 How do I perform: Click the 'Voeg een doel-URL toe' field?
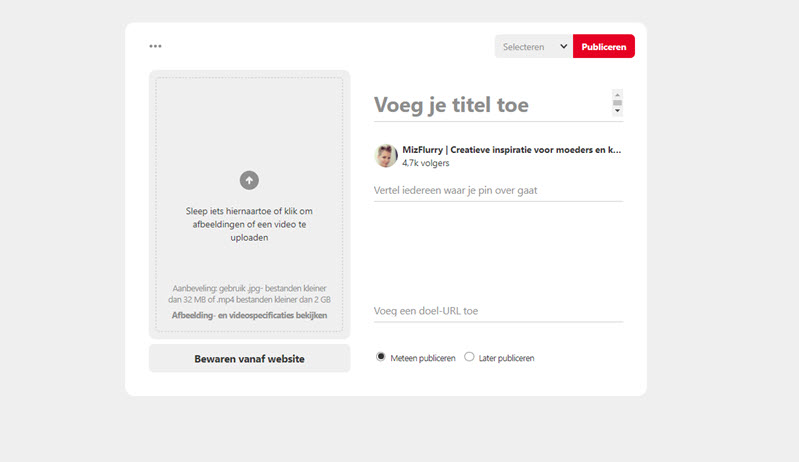pyautogui.click(x=497, y=311)
